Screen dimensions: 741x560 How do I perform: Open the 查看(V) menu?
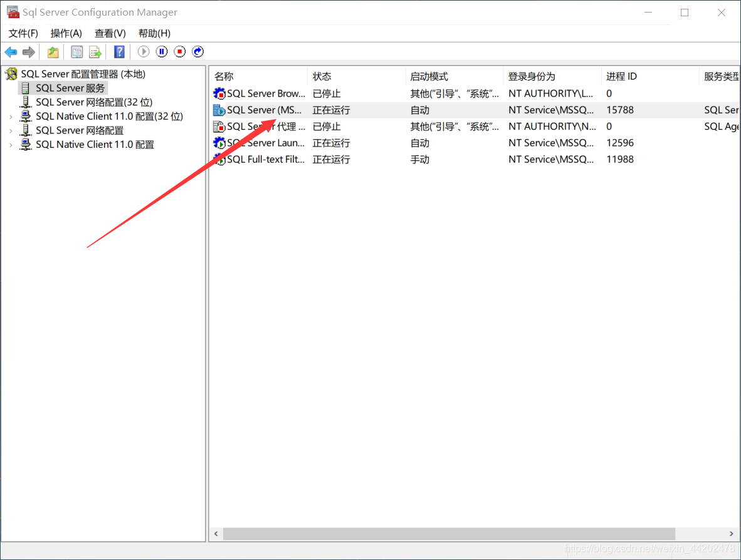coord(110,33)
